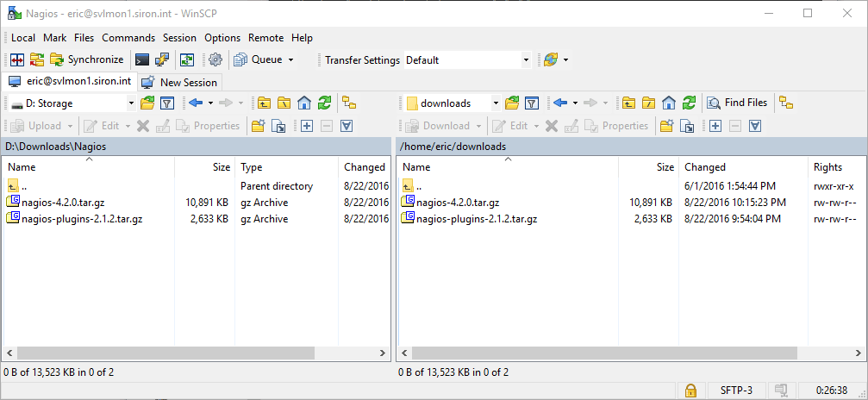Create new folder in local panel
Screen dimensions: 868x400
point(258,126)
